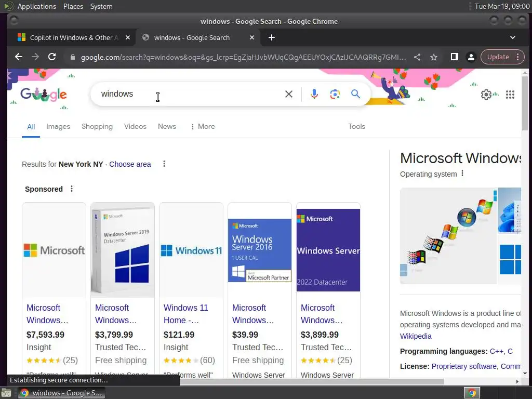
Task: View site information via the lock icon
Action: pyautogui.click(x=72, y=57)
